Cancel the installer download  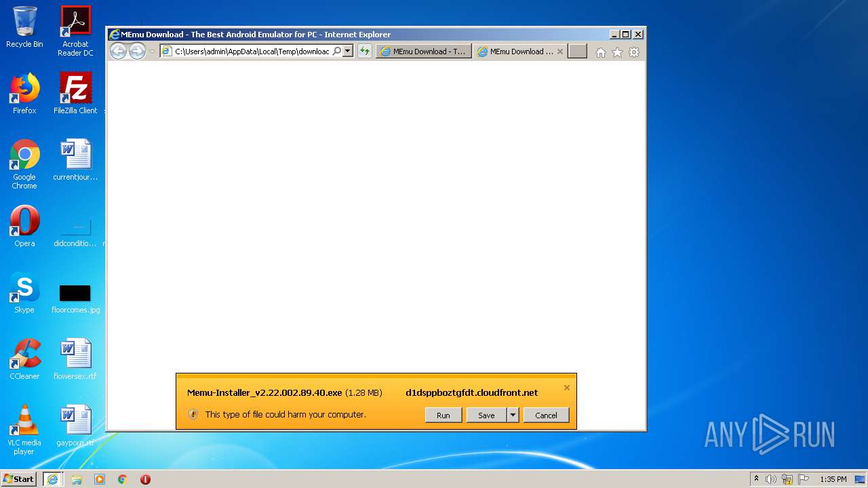(x=546, y=415)
